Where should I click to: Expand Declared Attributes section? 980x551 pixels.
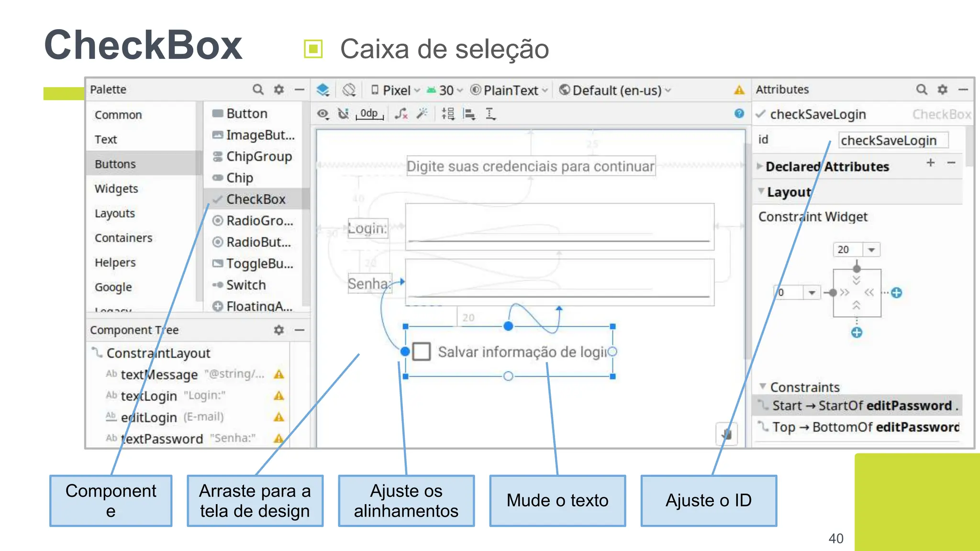(x=760, y=166)
